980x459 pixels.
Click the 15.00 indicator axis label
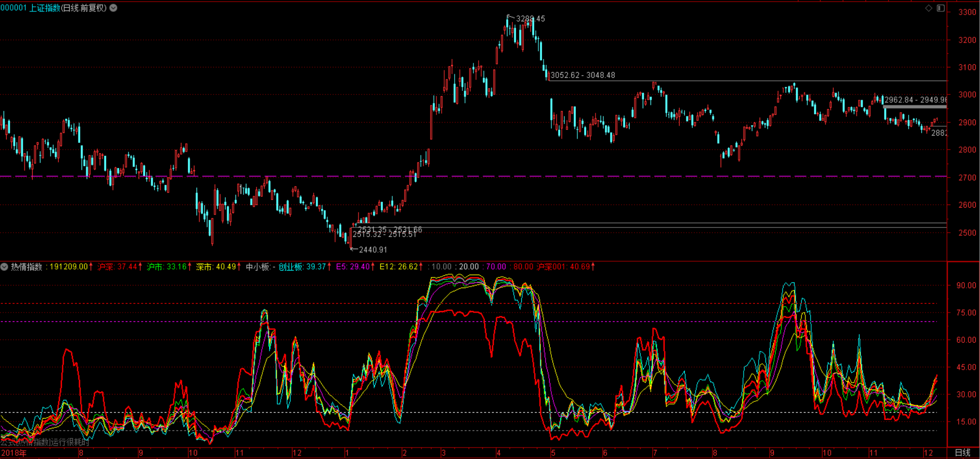[x=966, y=422]
